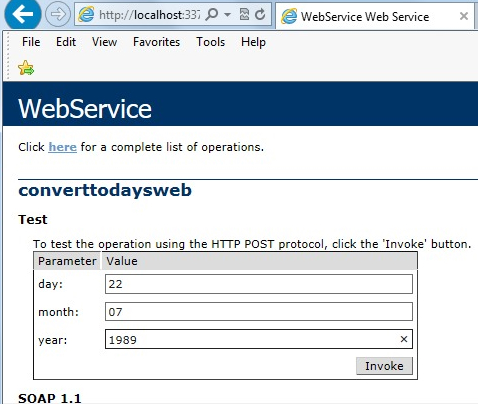Click the Refresh page icon
Image resolution: width=478 pixels, height=404 pixels.
(260, 14)
